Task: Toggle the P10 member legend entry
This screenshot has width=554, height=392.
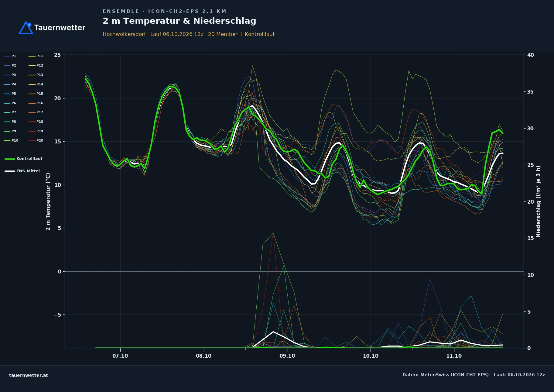Action: click(x=11, y=140)
